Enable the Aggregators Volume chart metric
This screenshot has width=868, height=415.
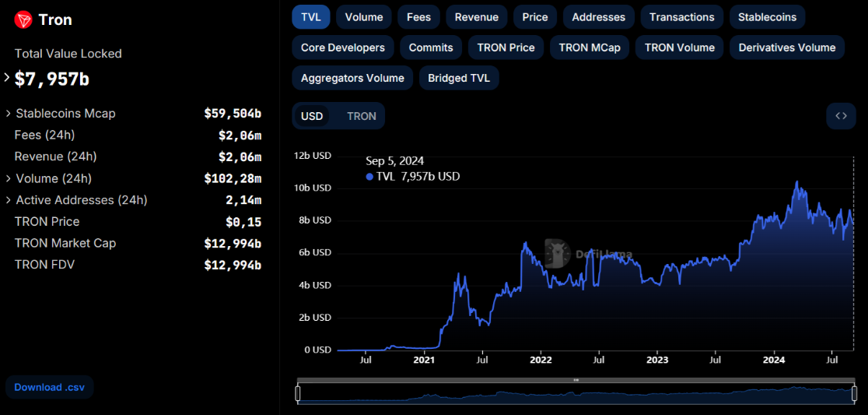click(x=352, y=78)
